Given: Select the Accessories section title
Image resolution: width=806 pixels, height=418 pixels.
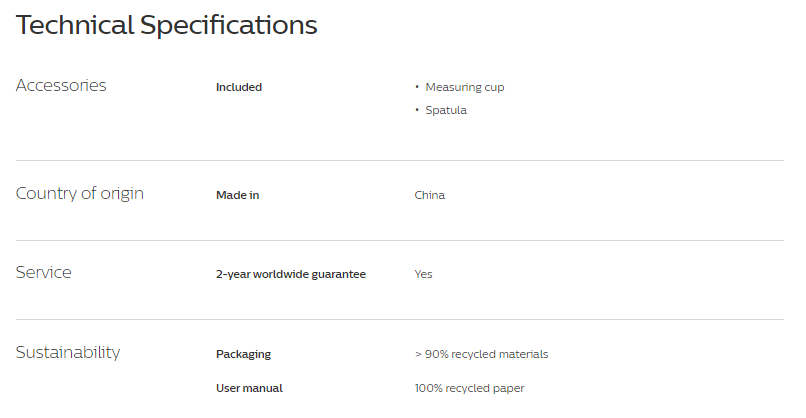Looking at the screenshot, I should tap(61, 85).
